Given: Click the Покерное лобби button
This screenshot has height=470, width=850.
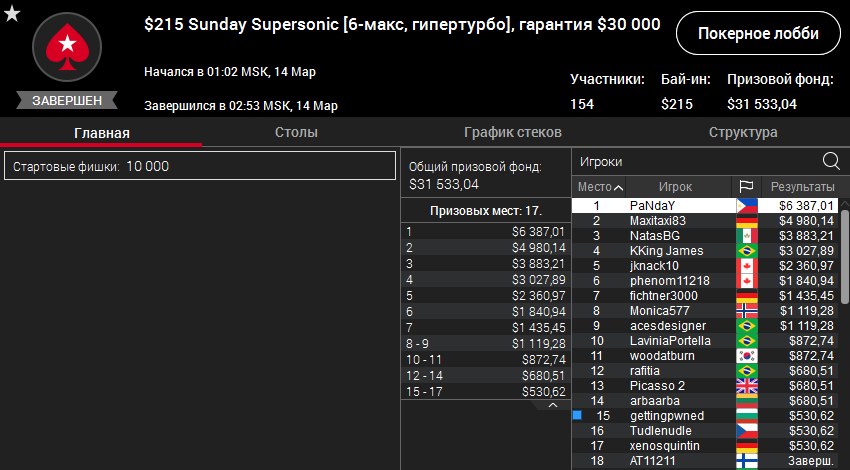Looking at the screenshot, I should pyautogui.click(x=758, y=33).
